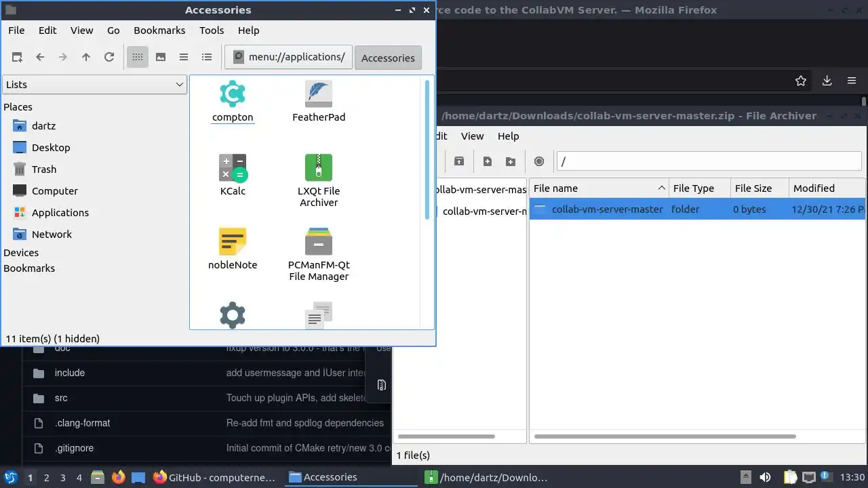Open the View menu in File Archiver
Viewport: 868px width, 488px height.
472,136
